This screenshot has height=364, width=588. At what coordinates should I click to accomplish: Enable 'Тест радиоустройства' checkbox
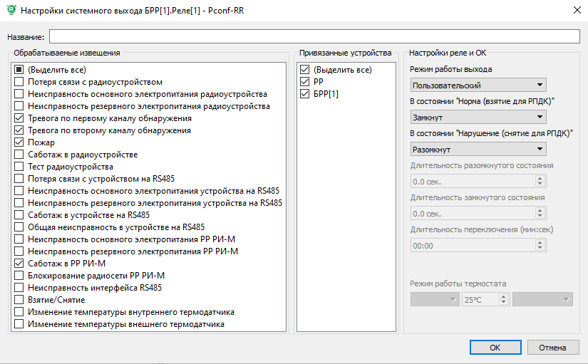click(19, 167)
